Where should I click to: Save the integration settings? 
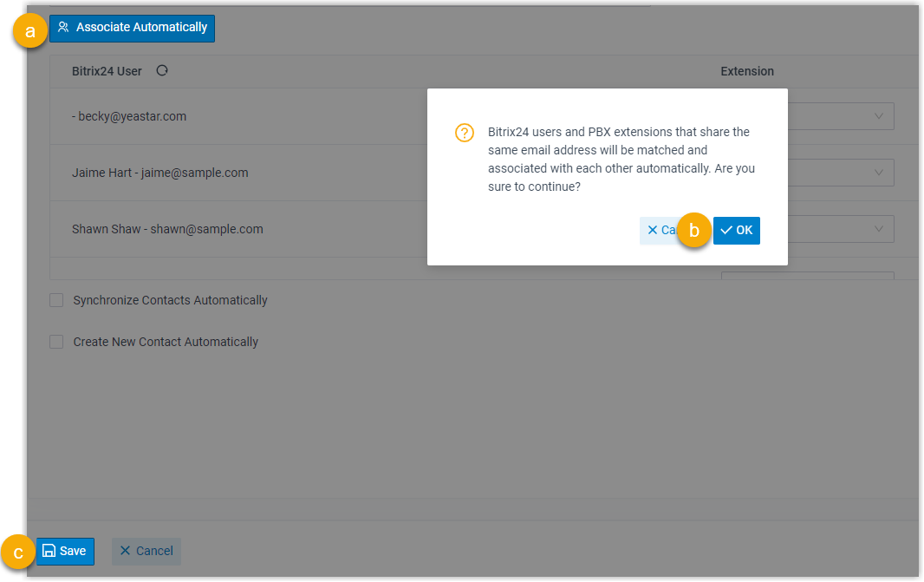click(65, 552)
